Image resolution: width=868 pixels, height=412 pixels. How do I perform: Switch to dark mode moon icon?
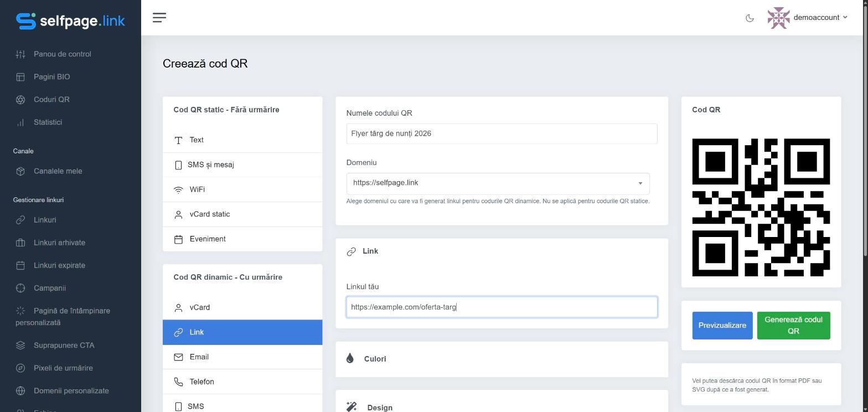tap(750, 18)
